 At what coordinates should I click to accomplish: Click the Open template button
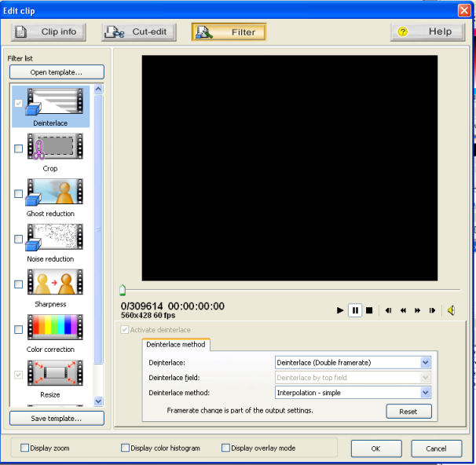pyautogui.click(x=57, y=72)
